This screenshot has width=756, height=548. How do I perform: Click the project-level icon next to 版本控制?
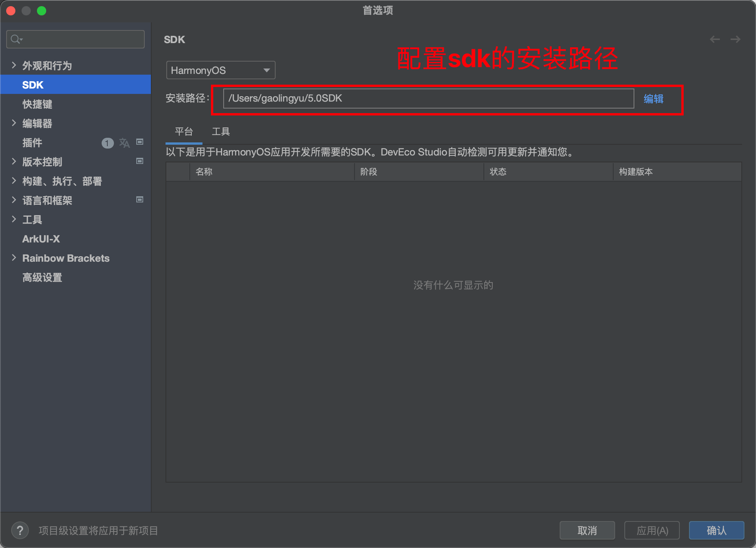[x=140, y=161]
